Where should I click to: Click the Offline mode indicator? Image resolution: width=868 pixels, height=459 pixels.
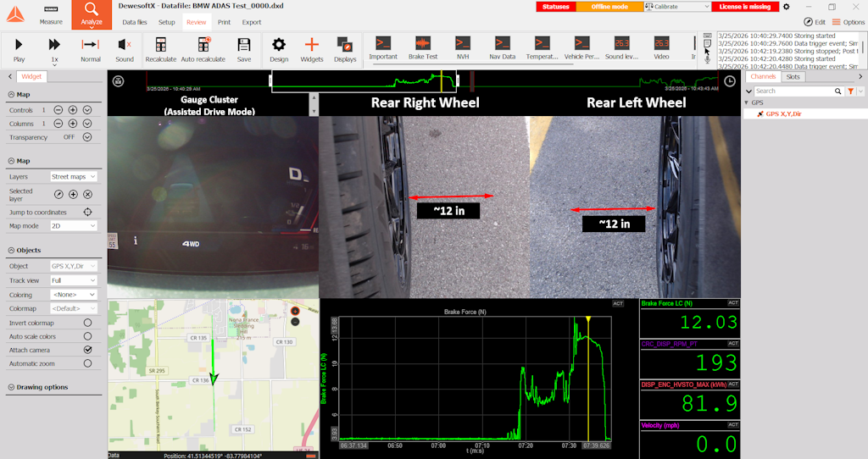[609, 7]
